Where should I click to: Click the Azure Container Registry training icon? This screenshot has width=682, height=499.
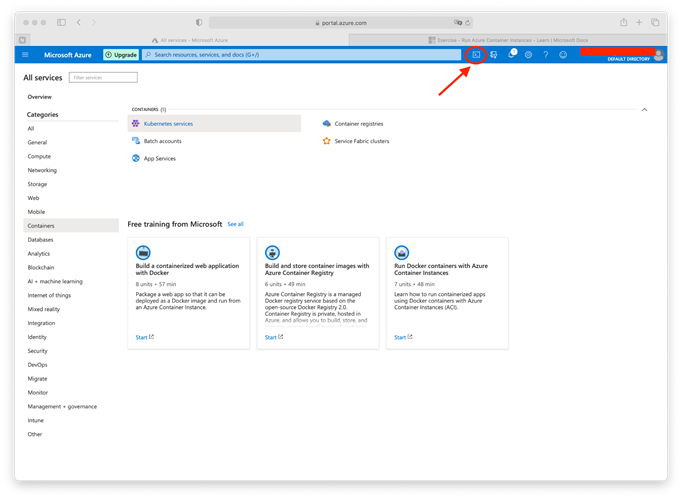coord(272,252)
